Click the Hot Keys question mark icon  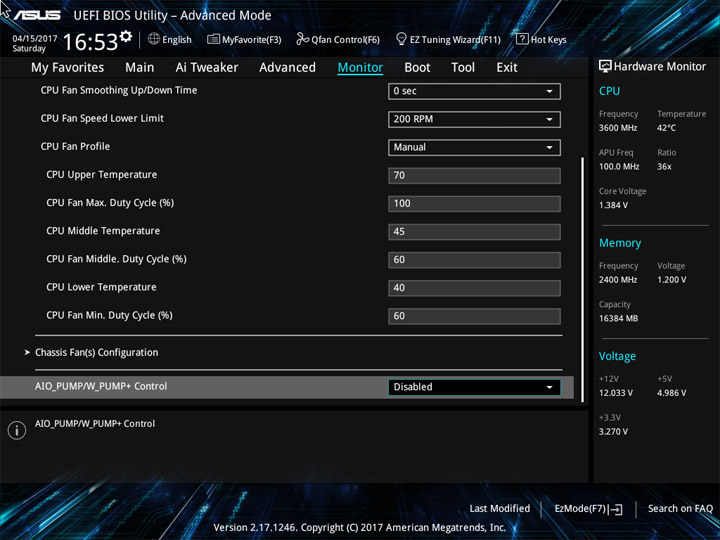[x=522, y=39]
